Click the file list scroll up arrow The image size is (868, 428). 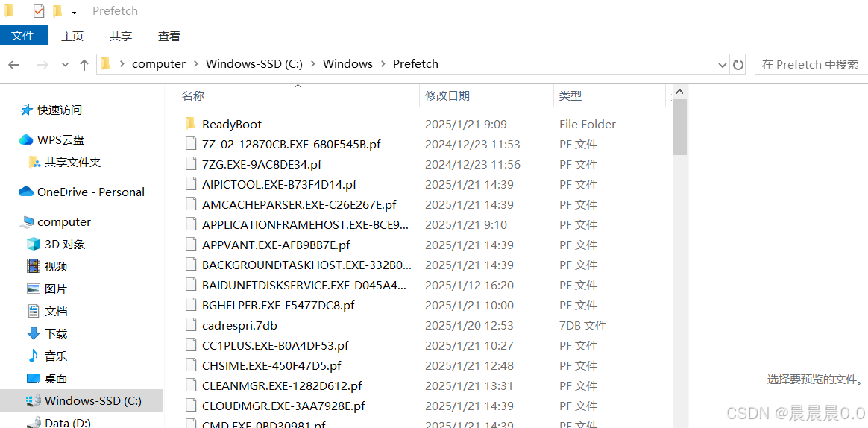[680, 92]
